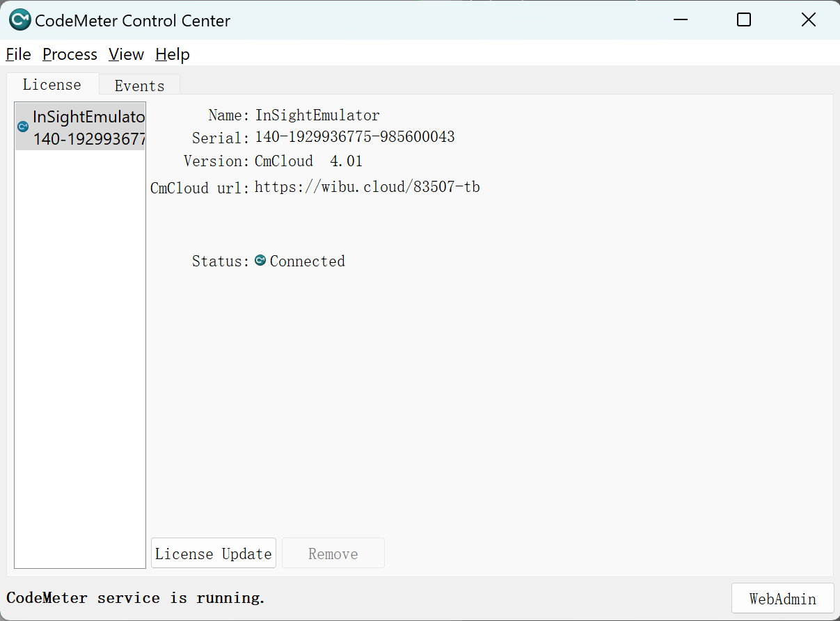Viewport: 840px width, 621px height.
Task: Open the Help menu
Action: click(173, 54)
